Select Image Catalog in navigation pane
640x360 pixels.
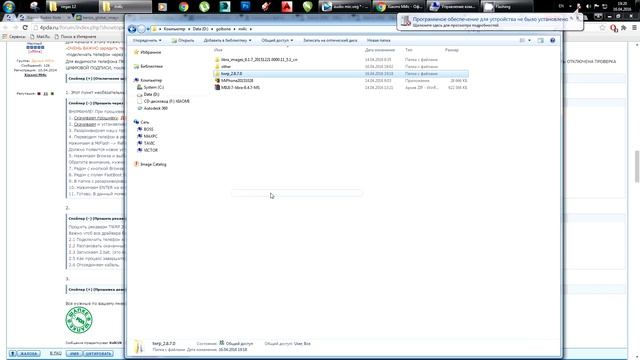pos(153,164)
